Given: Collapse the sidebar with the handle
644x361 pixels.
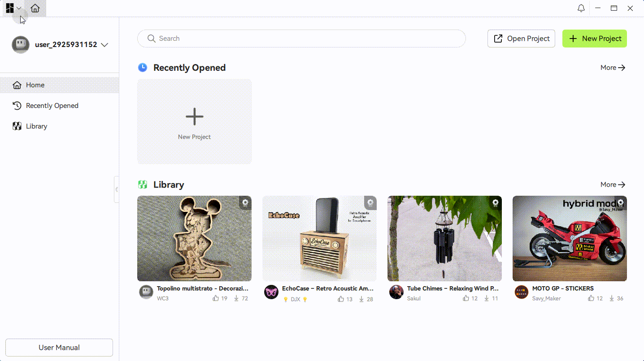Looking at the screenshot, I should (117, 189).
